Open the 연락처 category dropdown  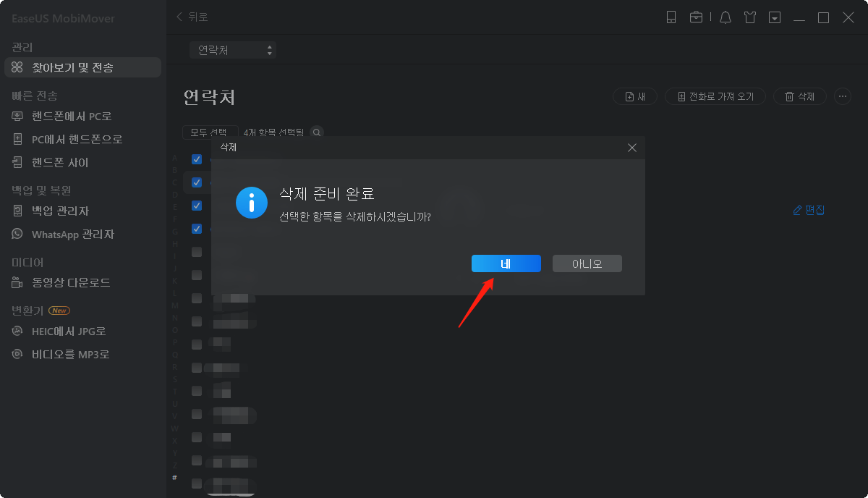coord(232,50)
